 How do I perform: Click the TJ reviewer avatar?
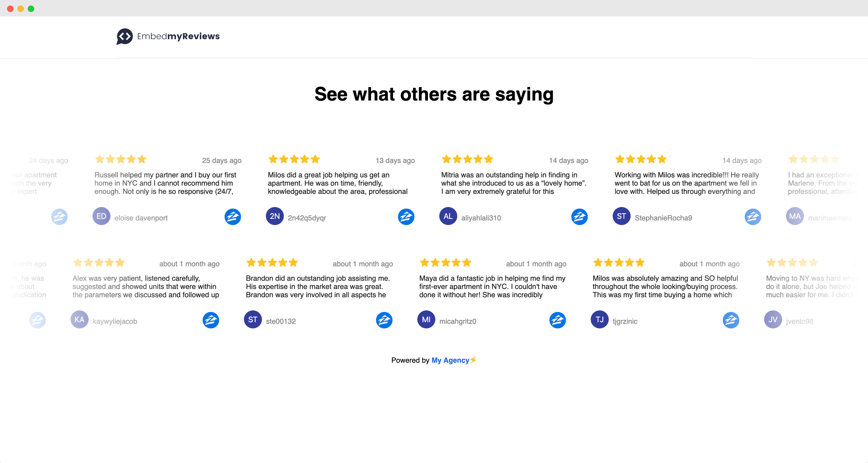[x=599, y=320]
